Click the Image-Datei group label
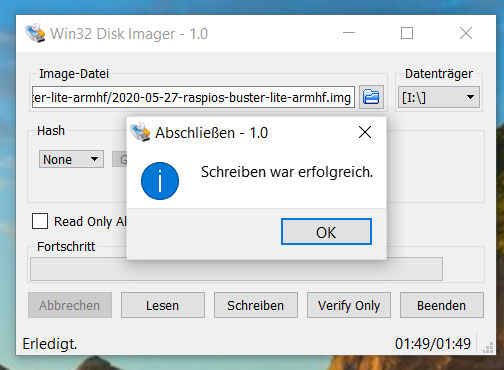 (74, 74)
